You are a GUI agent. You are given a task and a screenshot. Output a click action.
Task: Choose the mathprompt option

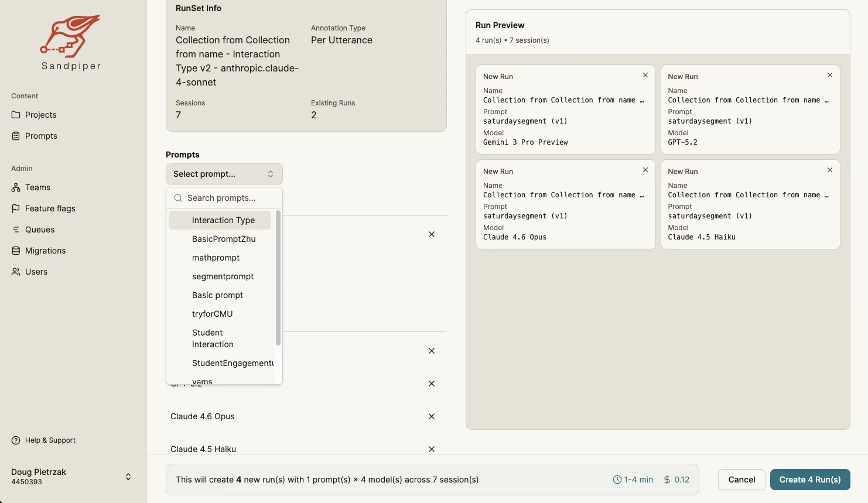220,258
